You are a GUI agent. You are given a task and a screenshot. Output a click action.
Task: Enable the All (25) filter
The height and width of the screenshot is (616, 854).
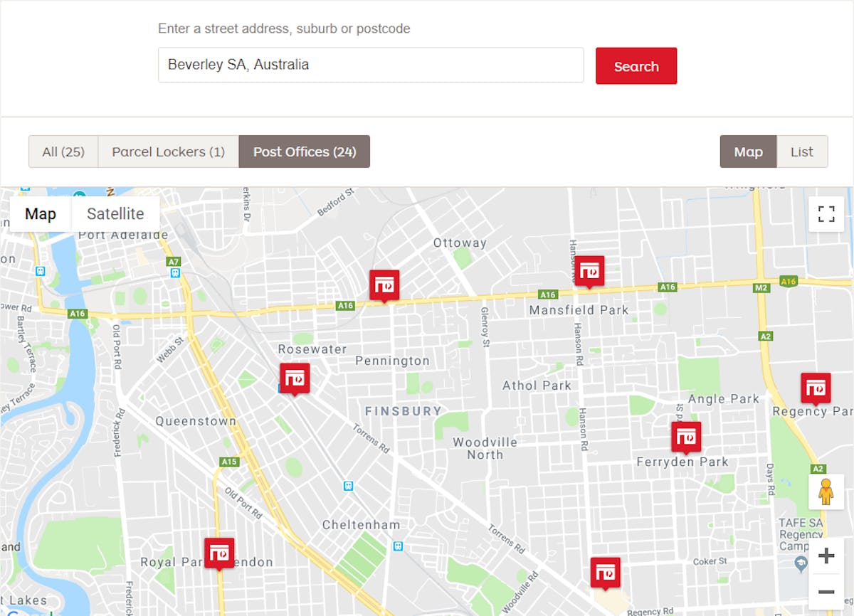[63, 152]
